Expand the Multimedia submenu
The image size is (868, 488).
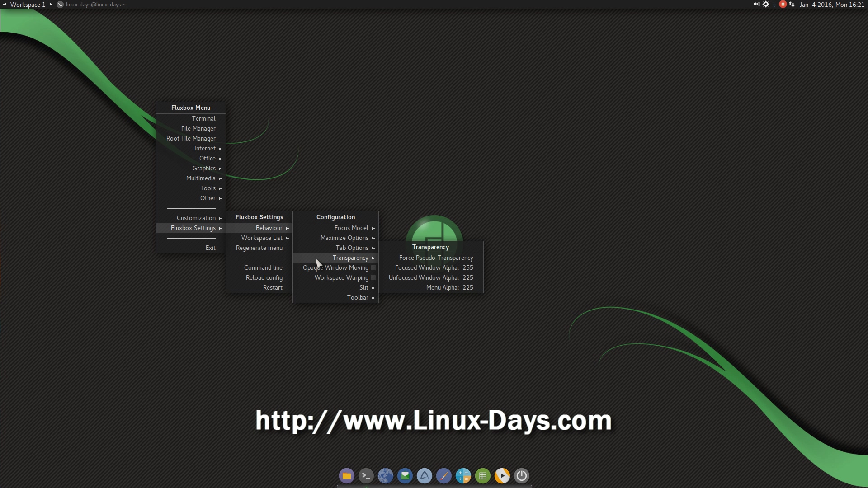[191, 178]
